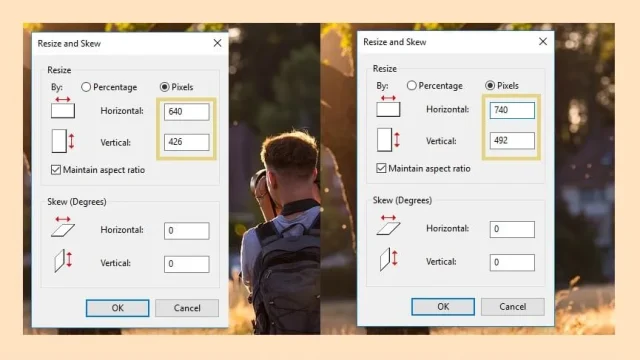The image size is (640, 360).
Task: Click the resize Horizontal field showing 740
Action: [512, 110]
